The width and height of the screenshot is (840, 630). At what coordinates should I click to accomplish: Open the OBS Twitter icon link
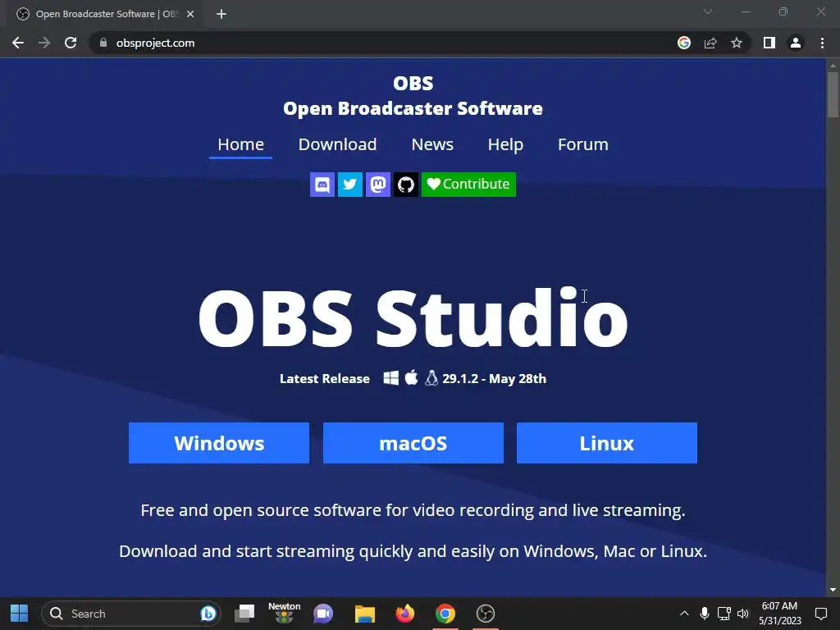[349, 185]
